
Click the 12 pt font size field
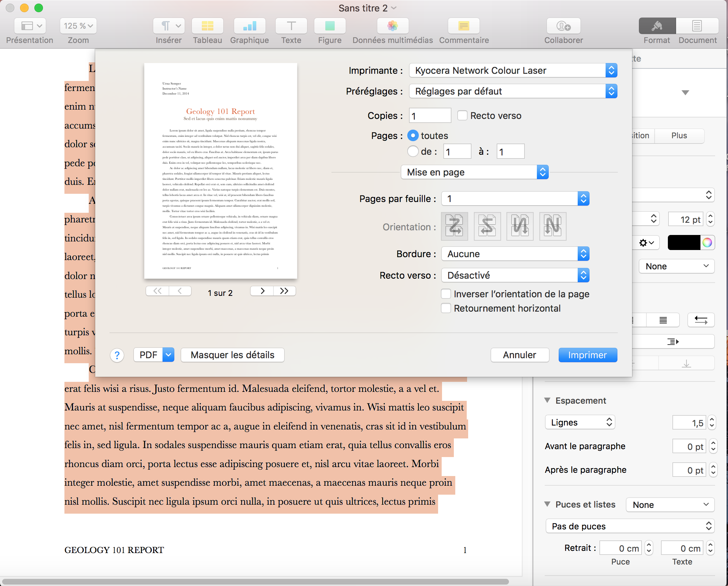point(686,219)
